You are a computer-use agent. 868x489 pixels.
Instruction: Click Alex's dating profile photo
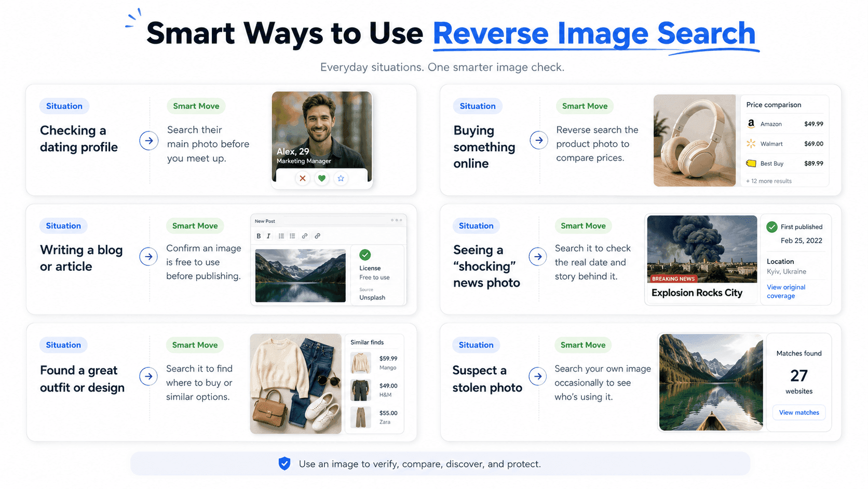[322, 136]
